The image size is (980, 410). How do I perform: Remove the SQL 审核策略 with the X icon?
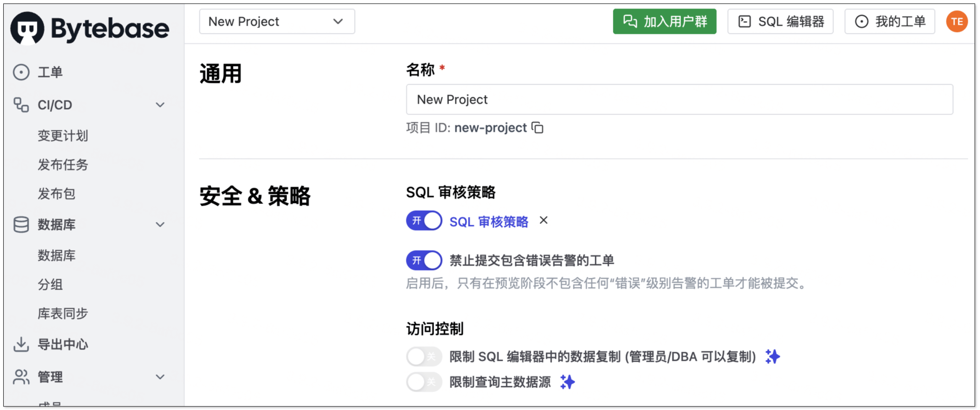[x=543, y=221]
